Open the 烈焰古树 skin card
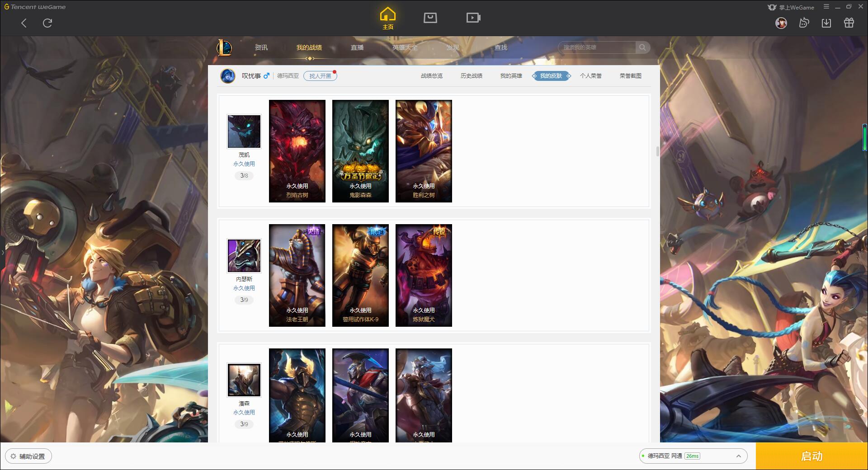The image size is (868, 470). 297,151
